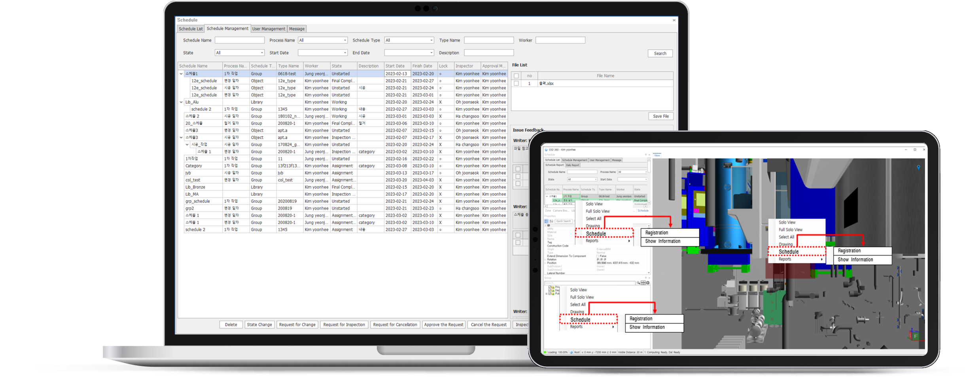The image size is (980, 377).
Task: Open the Schedule Type dropdown
Action: tap(431, 40)
